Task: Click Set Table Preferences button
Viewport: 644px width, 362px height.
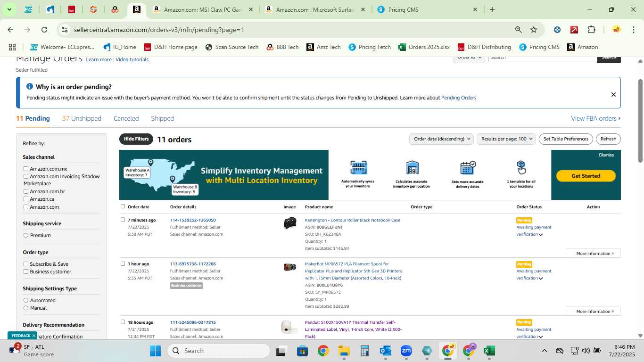Action: pyautogui.click(x=566, y=139)
